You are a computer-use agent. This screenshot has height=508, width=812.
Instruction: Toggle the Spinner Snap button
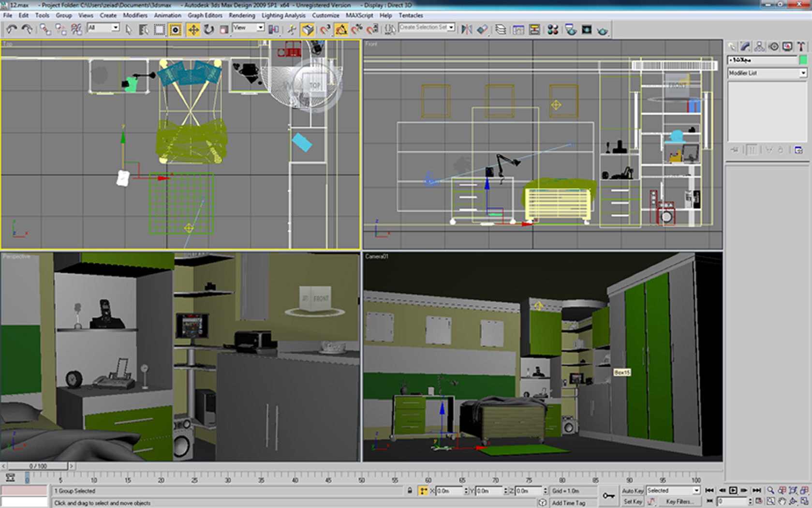pos(372,30)
